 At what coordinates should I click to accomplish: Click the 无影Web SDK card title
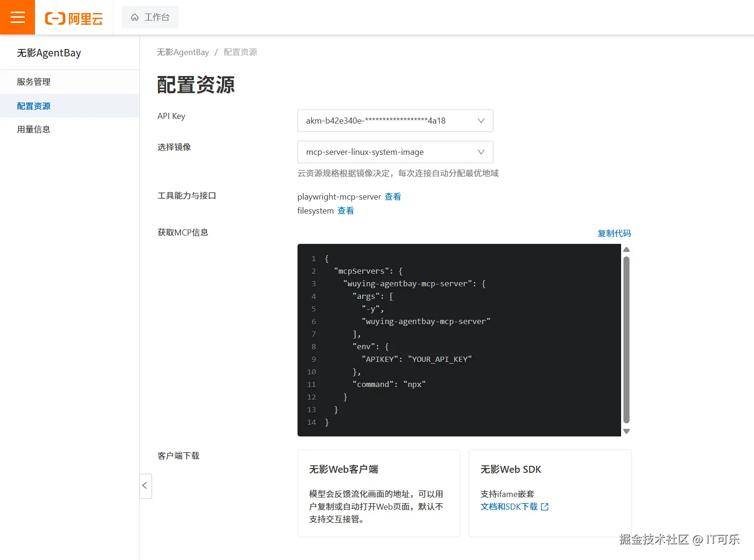click(x=511, y=470)
